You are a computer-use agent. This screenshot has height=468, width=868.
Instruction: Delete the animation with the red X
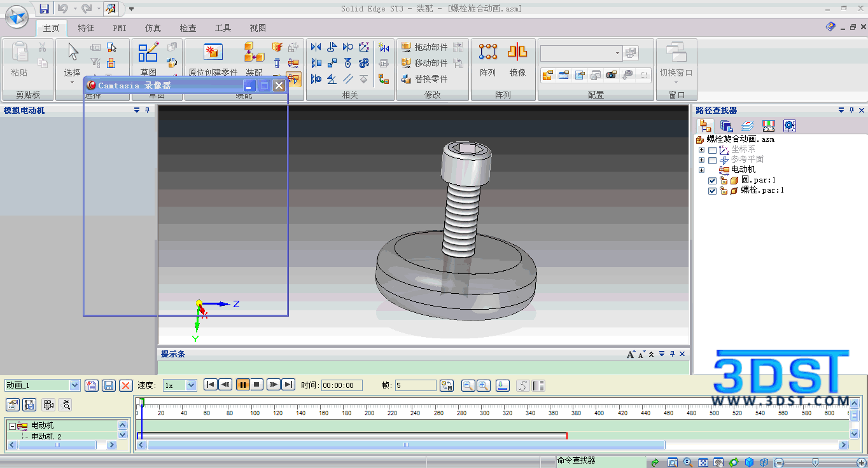point(125,385)
